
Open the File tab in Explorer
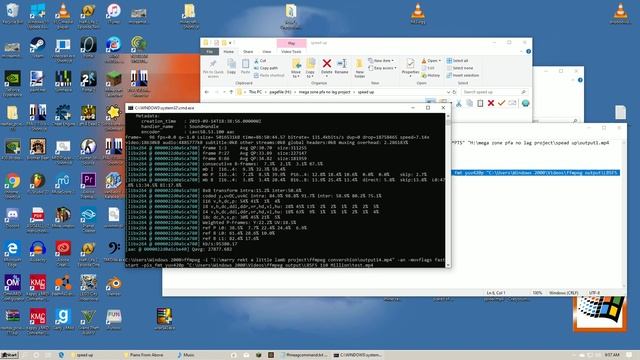pyautogui.click(x=209, y=51)
